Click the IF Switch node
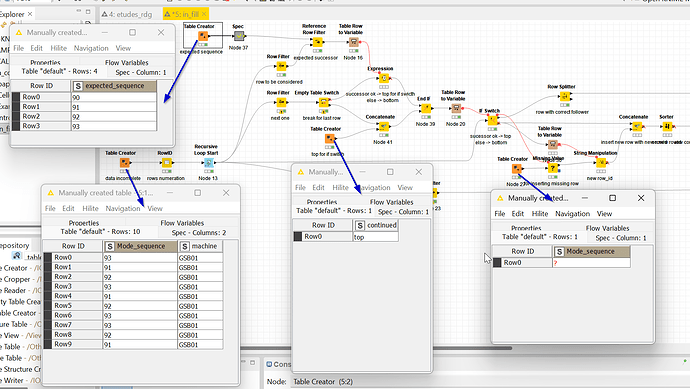690x389 pixels. click(492, 120)
